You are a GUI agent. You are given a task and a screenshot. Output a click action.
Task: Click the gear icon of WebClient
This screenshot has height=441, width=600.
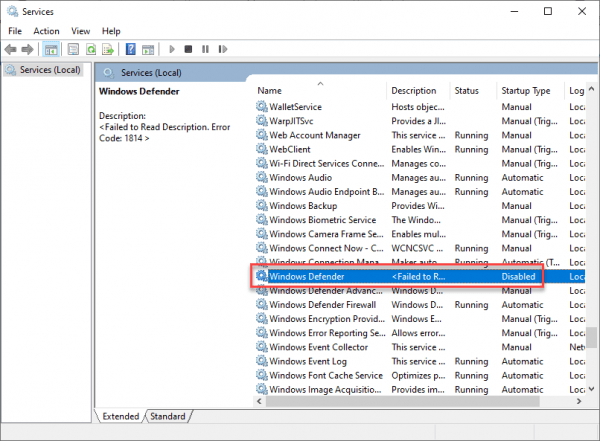(x=261, y=149)
